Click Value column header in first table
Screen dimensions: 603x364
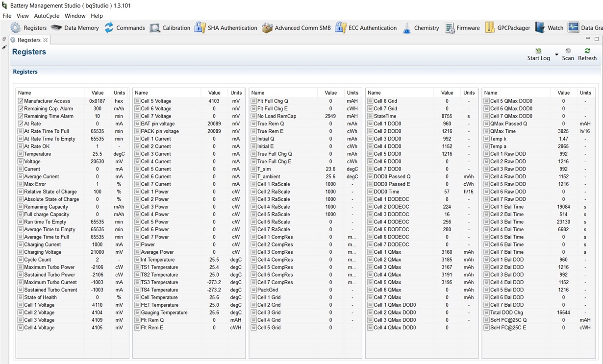pyautogui.click(x=98, y=93)
